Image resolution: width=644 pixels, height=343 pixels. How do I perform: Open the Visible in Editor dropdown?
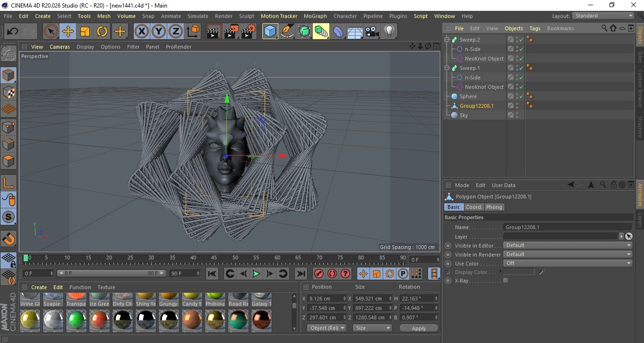(x=567, y=245)
